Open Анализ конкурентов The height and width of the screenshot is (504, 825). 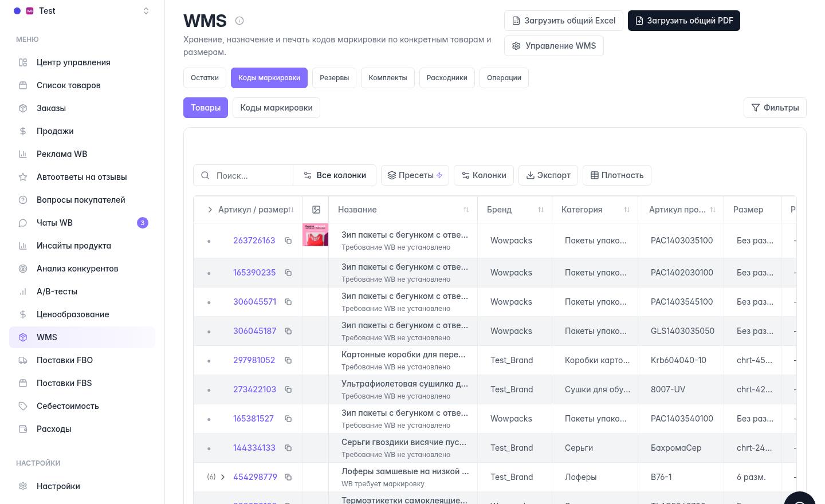[x=82, y=269]
